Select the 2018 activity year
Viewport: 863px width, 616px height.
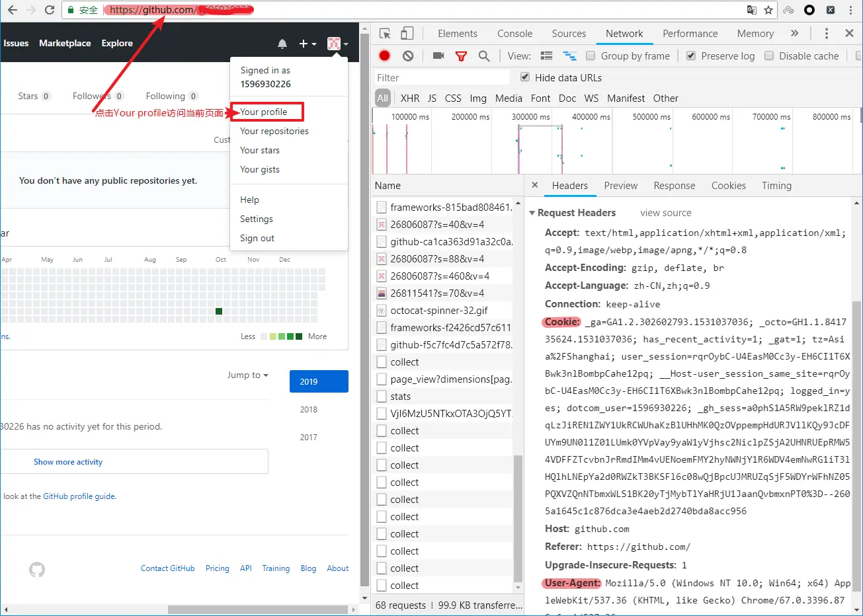(309, 409)
